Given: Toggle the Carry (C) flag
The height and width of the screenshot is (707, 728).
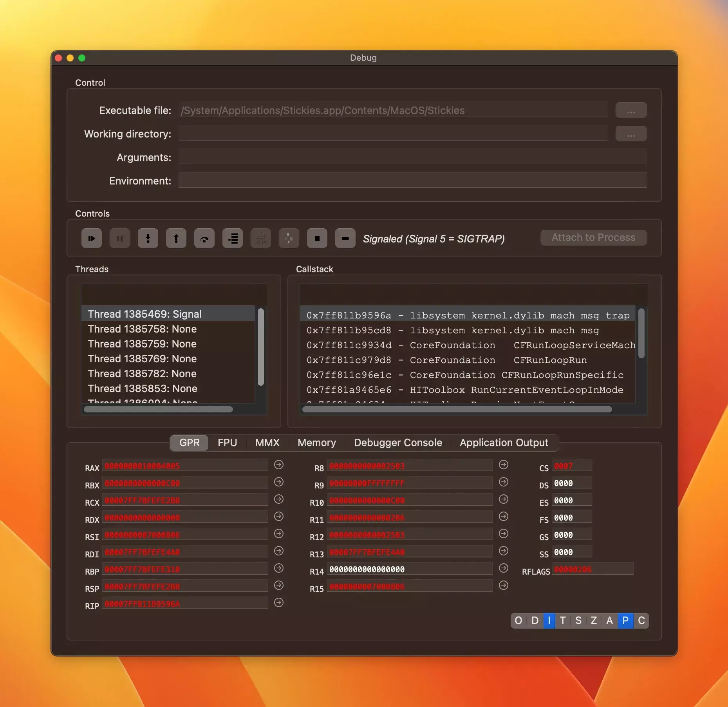Looking at the screenshot, I should point(641,621).
